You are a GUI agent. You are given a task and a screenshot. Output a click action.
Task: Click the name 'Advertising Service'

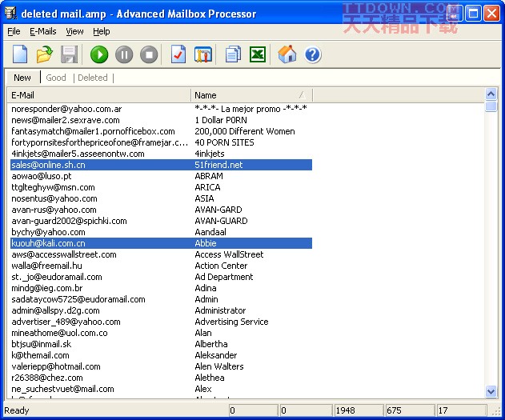tap(231, 322)
